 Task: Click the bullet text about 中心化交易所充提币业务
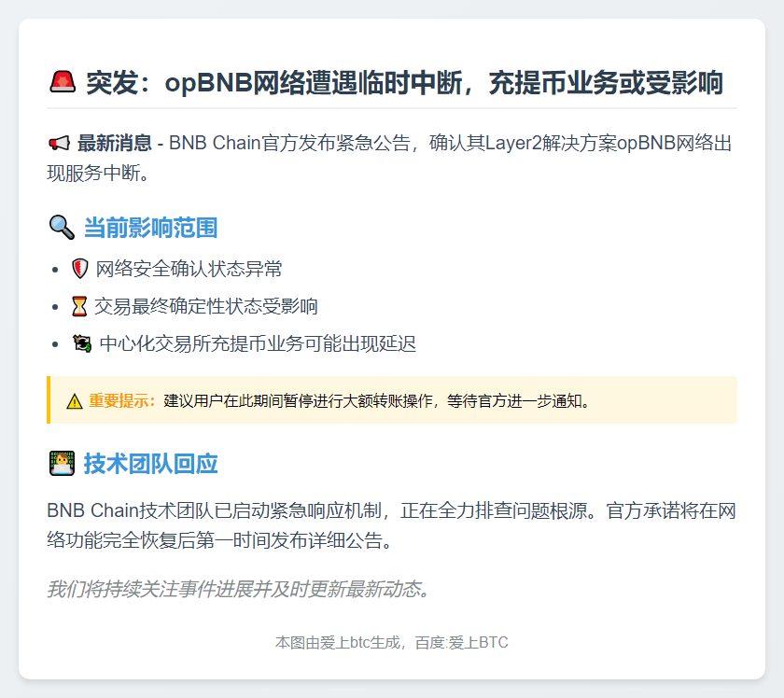[257, 344]
